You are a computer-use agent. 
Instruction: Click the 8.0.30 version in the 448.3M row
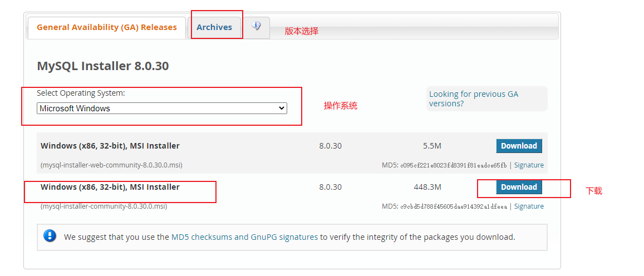click(330, 187)
